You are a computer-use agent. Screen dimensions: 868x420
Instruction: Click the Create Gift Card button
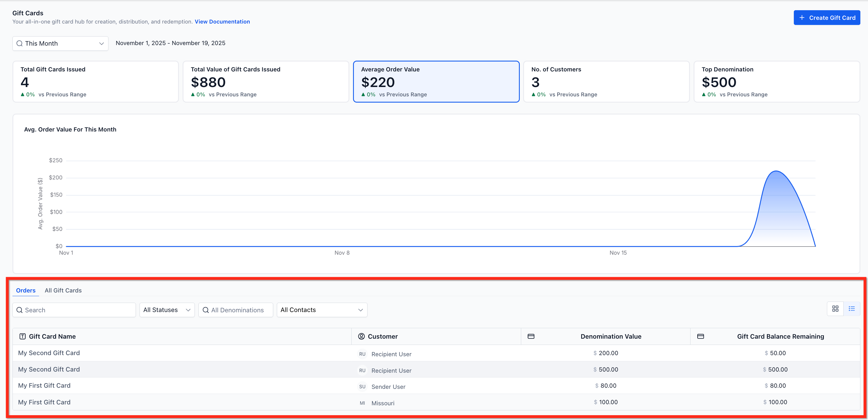coord(827,18)
